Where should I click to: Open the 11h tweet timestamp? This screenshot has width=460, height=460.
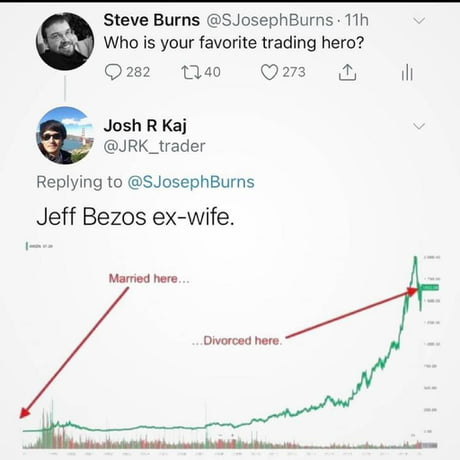coord(357,20)
